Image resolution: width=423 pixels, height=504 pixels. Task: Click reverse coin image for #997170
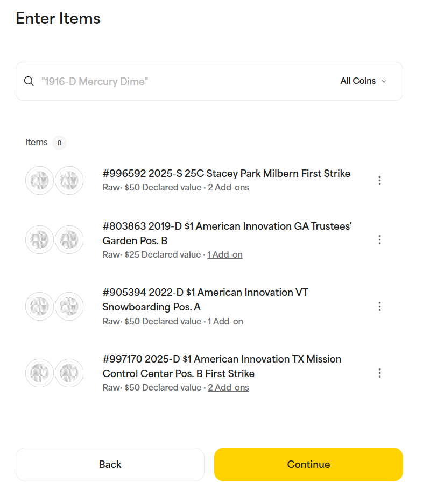(69, 373)
